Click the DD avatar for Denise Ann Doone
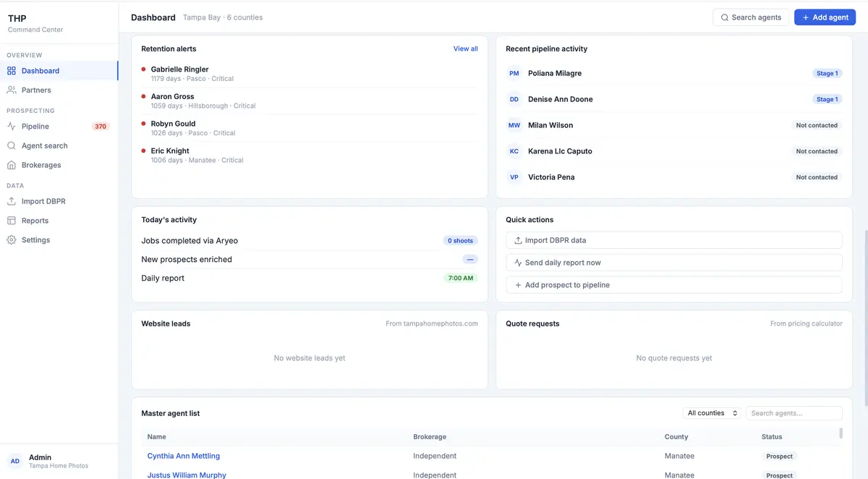Image resolution: width=868 pixels, height=479 pixels. [514, 99]
